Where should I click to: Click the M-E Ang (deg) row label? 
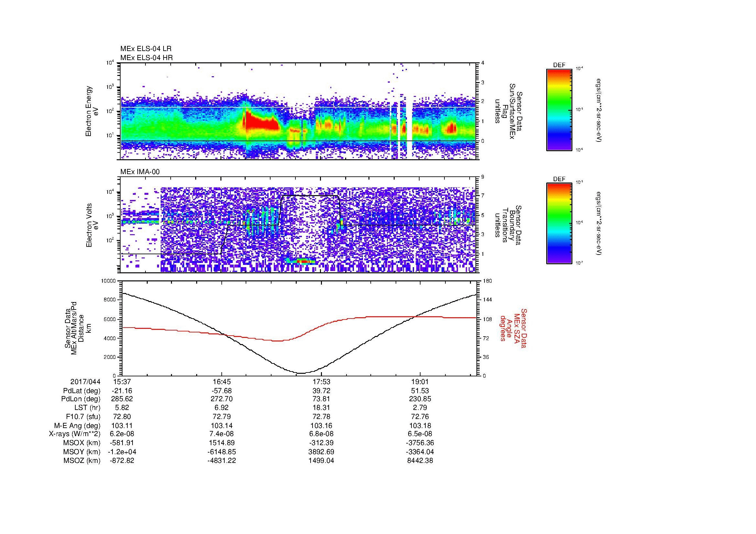point(77,425)
